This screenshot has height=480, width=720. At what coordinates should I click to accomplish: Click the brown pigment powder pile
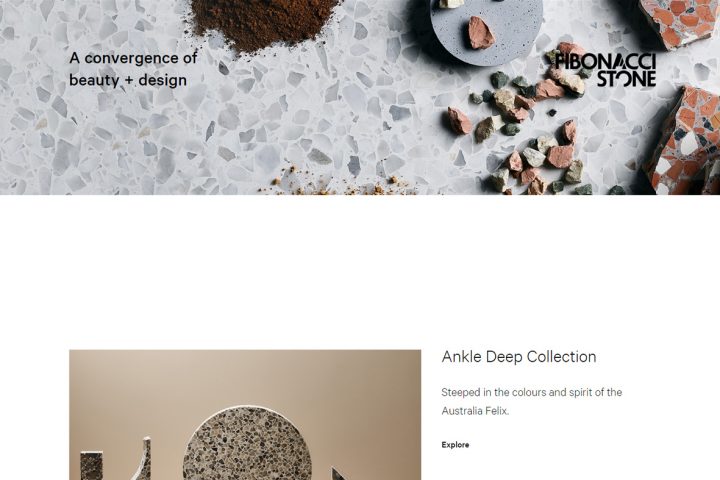pyautogui.click(x=265, y=22)
